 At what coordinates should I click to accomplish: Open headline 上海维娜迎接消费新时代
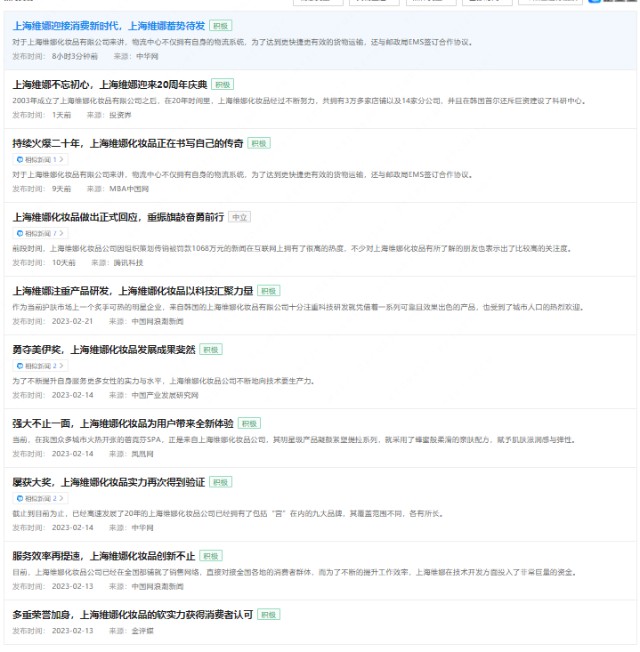click(x=108, y=25)
